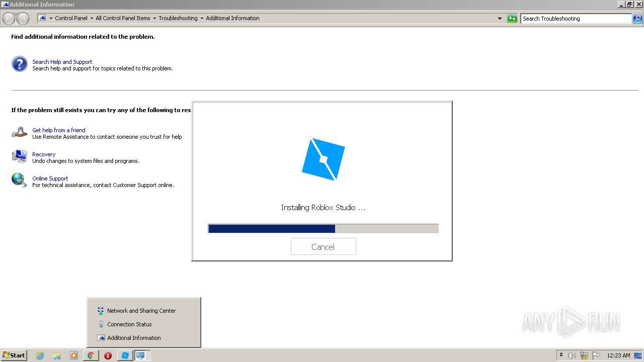644x362 pixels.
Task: Click the network warning tray icon
Action: pos(584,355)
